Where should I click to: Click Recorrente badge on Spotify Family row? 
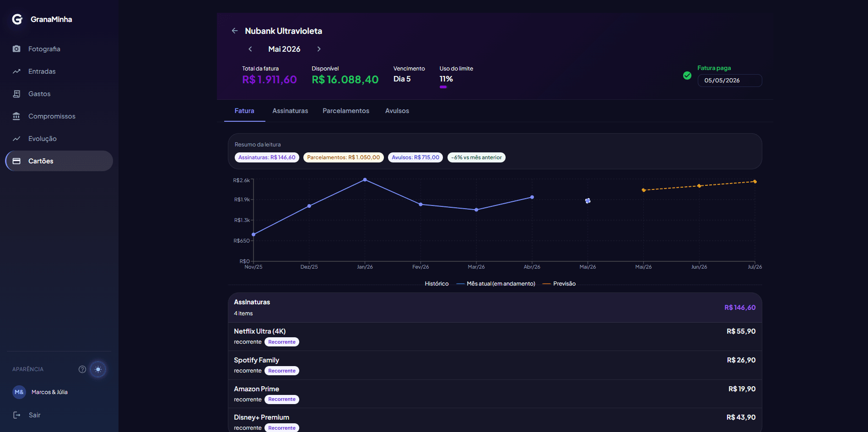282,371
